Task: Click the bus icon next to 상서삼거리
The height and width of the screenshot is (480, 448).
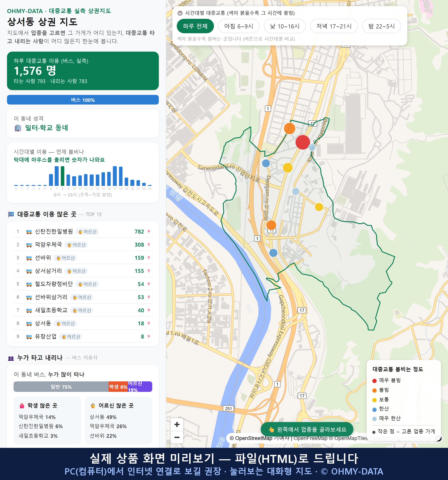Action: (29, 271)
